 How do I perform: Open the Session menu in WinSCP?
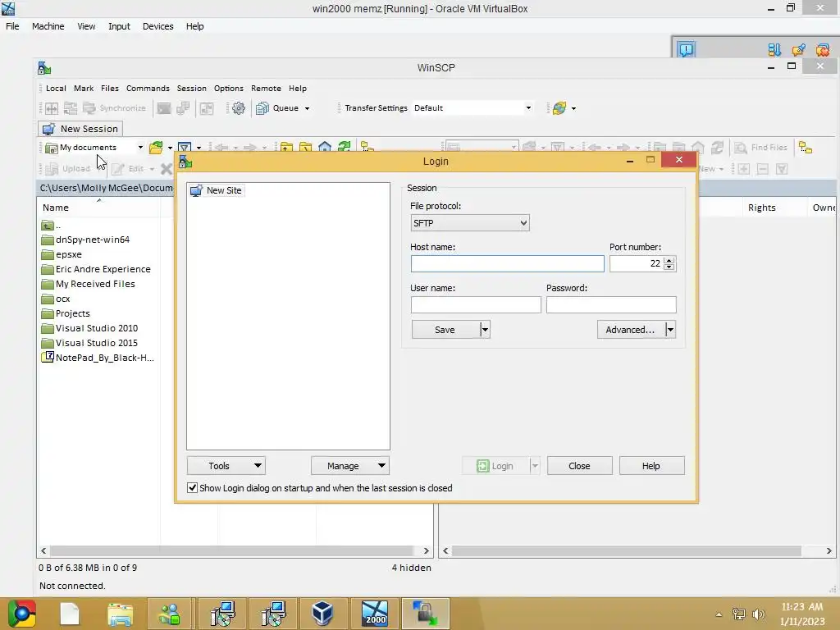tap(191, 89)
